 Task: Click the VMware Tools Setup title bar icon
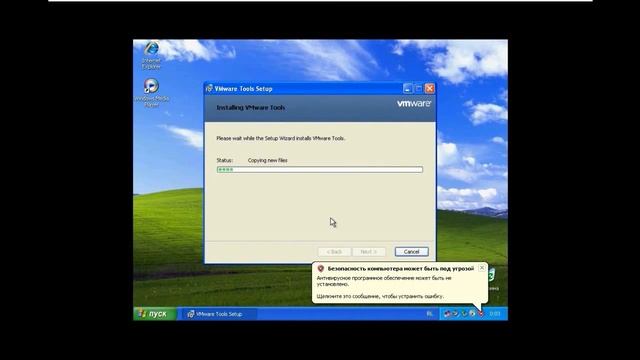point(209,88)
